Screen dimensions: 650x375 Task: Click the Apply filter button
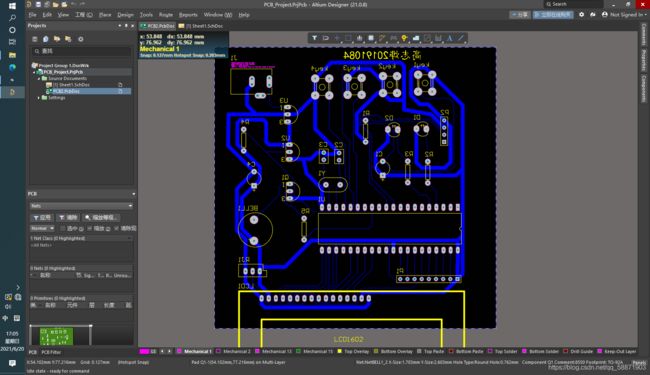42,218
